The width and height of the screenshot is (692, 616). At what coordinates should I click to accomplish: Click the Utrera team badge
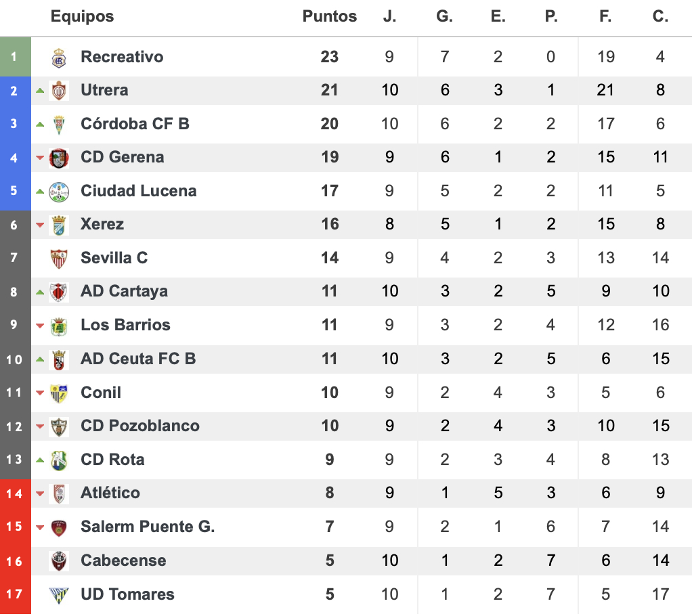[59, 91]
